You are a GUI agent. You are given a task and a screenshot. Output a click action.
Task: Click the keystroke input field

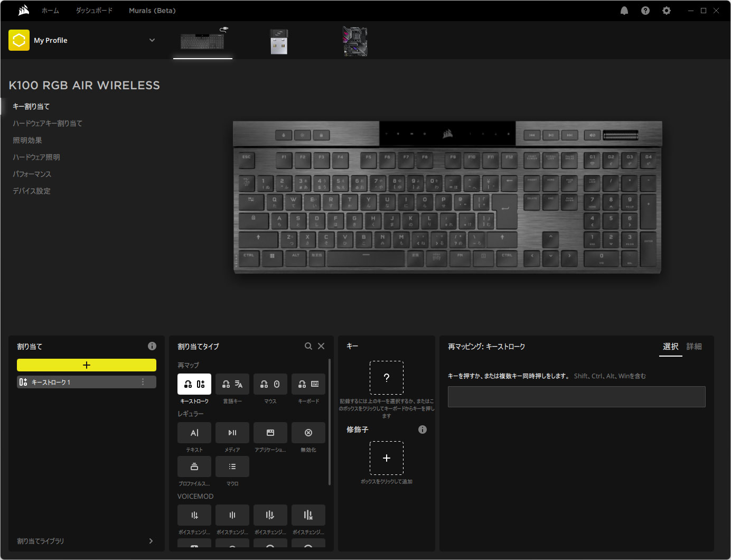click(576, 397)
